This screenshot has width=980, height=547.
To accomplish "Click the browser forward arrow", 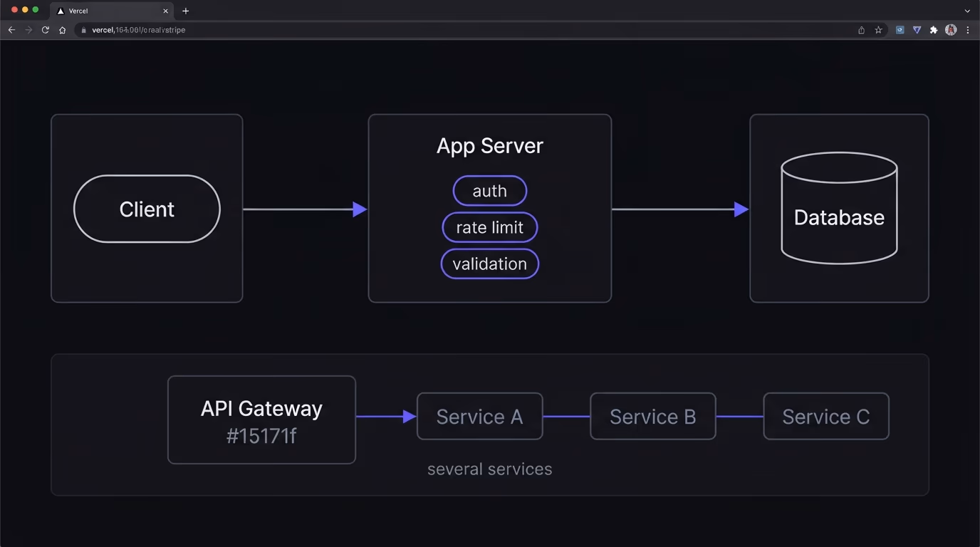I will [x=28, y=30].
